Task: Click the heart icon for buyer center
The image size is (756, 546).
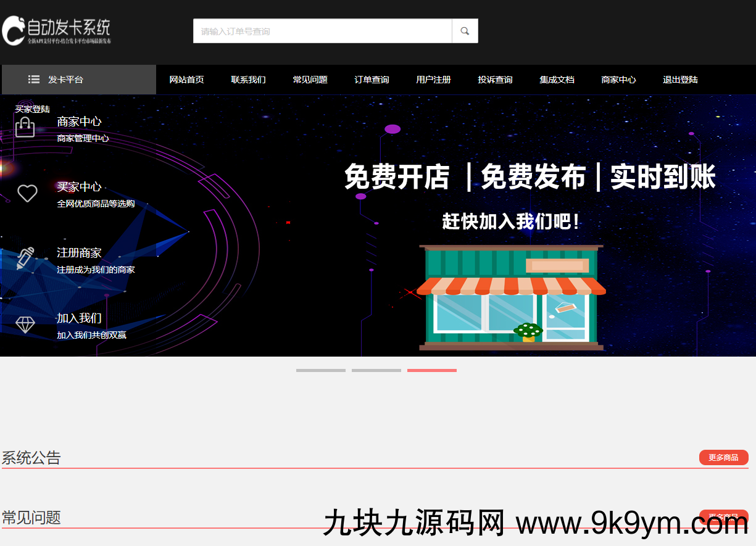Action: [27, 193]
